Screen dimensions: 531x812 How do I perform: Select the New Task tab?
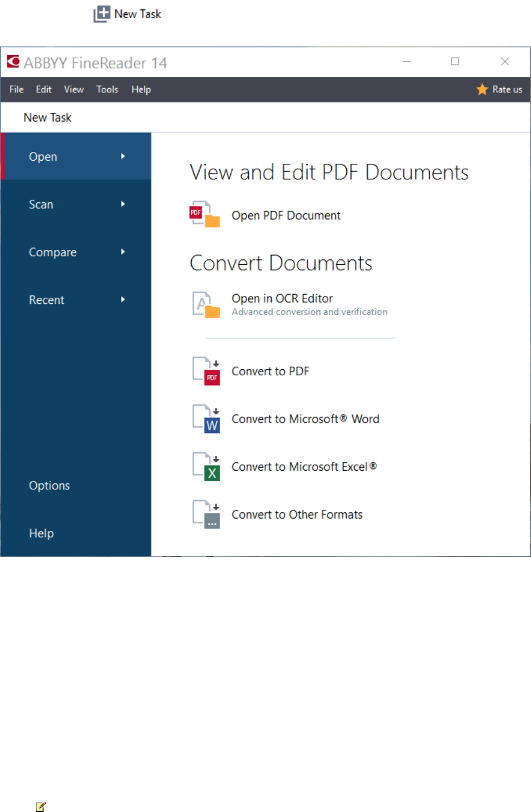[48, 117]
